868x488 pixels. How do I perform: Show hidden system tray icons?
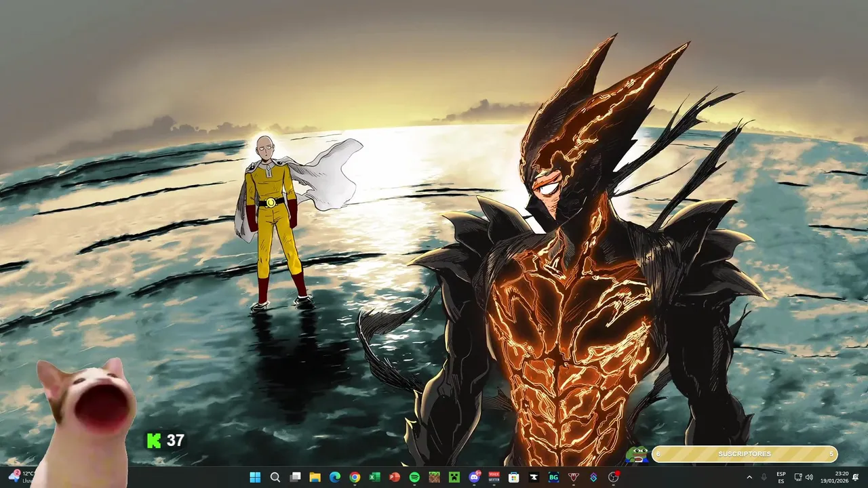pos(749,477)
